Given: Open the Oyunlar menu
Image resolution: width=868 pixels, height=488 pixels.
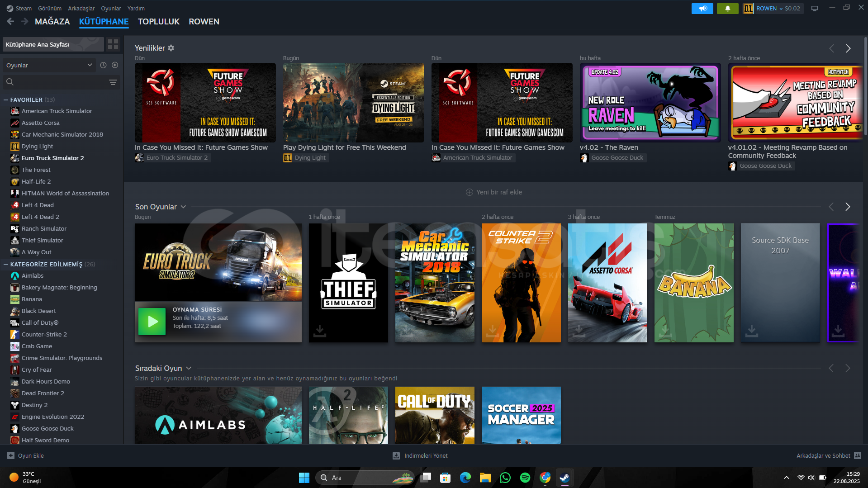Looking at the screenshot, I should (111, 8).
